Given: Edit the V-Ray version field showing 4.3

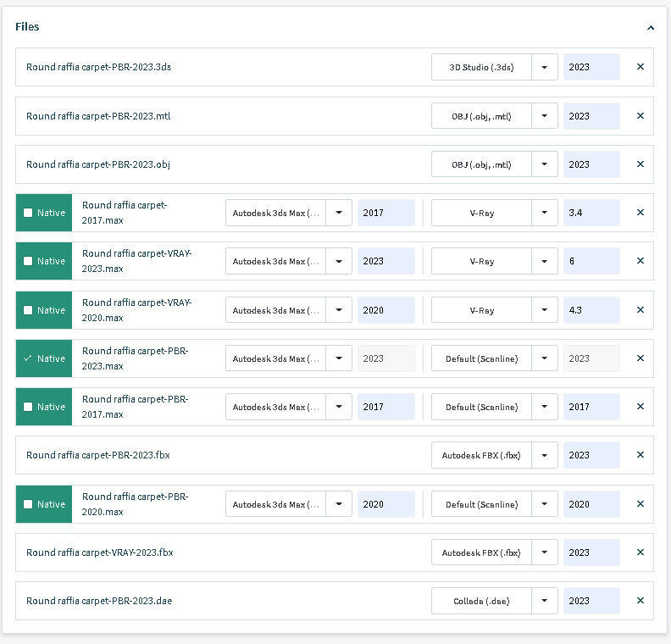Looking at the screenshot, I should tap(591, 310).
